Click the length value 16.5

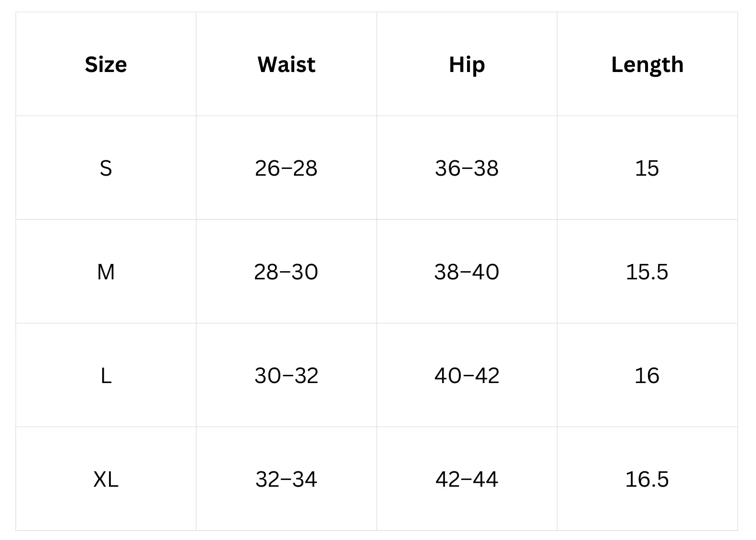click(647, 479)
